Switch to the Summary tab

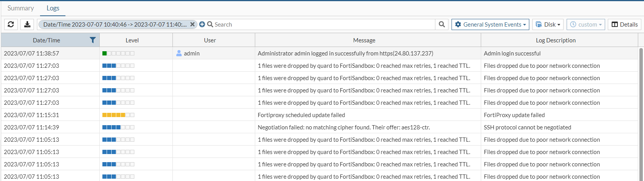tap(21, 8)
